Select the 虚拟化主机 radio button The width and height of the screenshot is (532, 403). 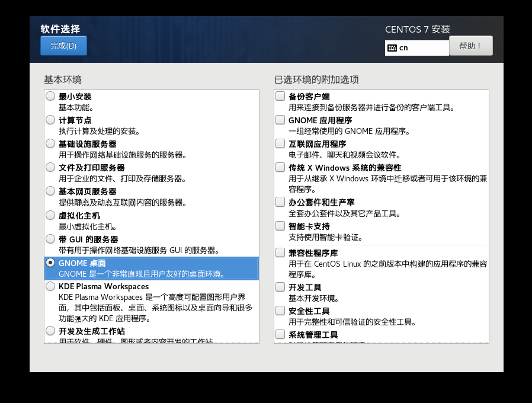coord(50,215)
